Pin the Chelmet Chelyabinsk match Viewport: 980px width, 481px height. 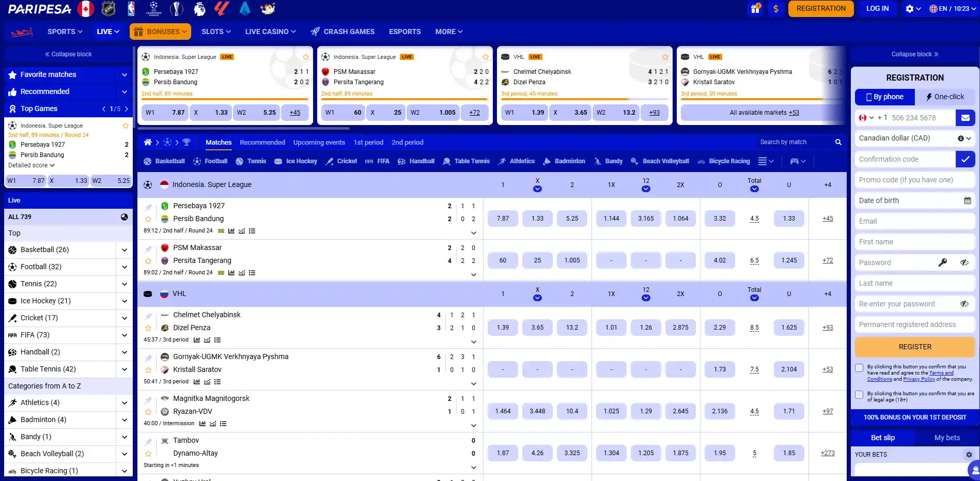(148, 316)
